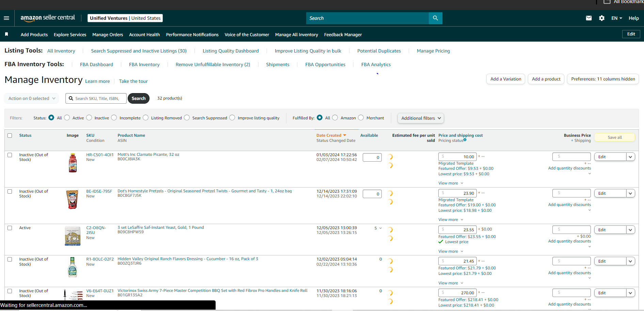Image resolution: width=644 pixels, height=311 pixels.
Task: Open Manage Orders menu item
Action: pos(108,34)
